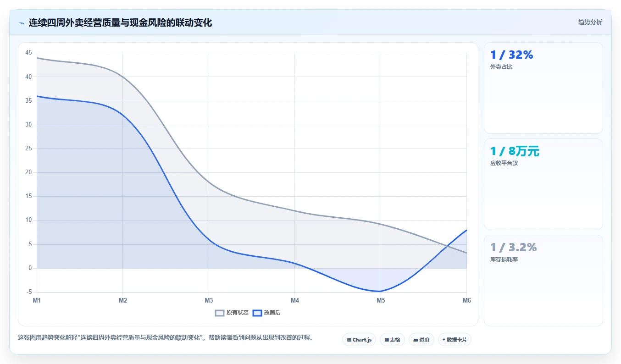Click the M3 axis label
Screen dimensions: 621x364
pos(209,300)
